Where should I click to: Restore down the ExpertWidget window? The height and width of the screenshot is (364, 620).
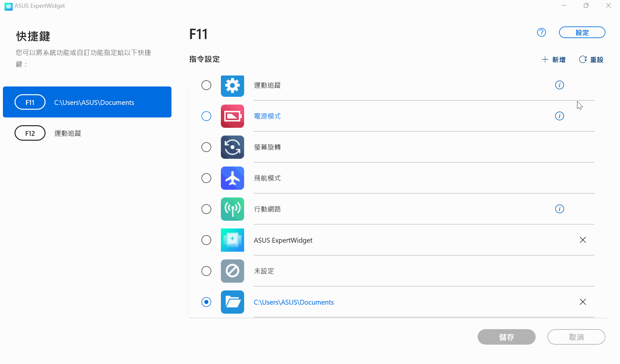click(x=586, y=5)
